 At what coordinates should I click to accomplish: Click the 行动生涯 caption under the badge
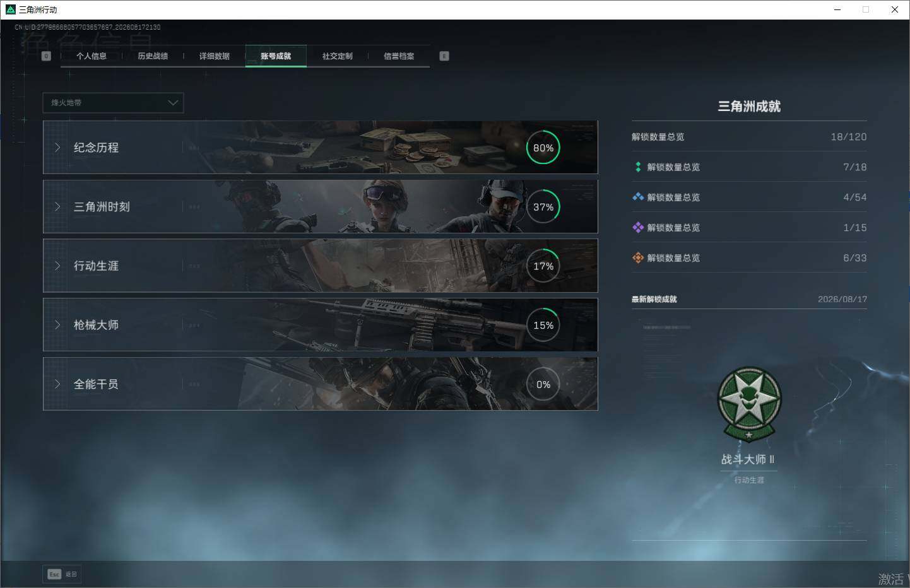749,480
